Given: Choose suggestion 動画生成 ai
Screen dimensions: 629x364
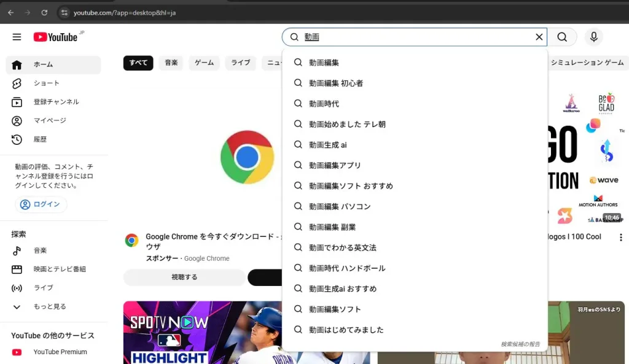Looking at the screenshot, I should (415, 145).
